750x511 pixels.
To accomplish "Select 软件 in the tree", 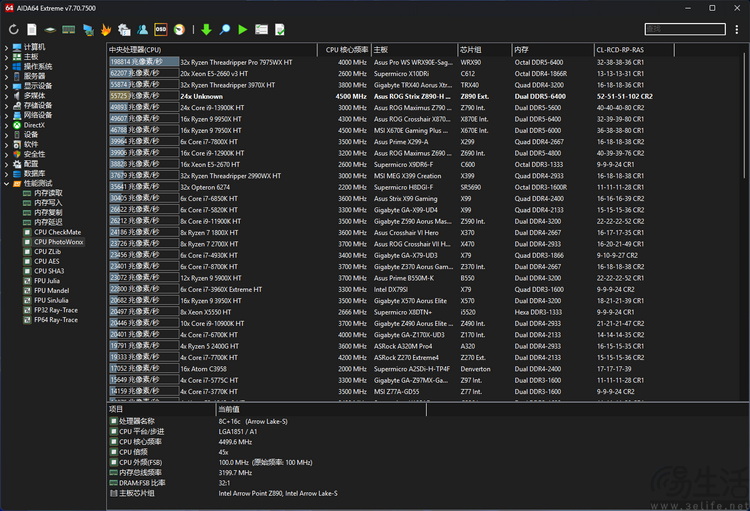I will click(31, 144).
